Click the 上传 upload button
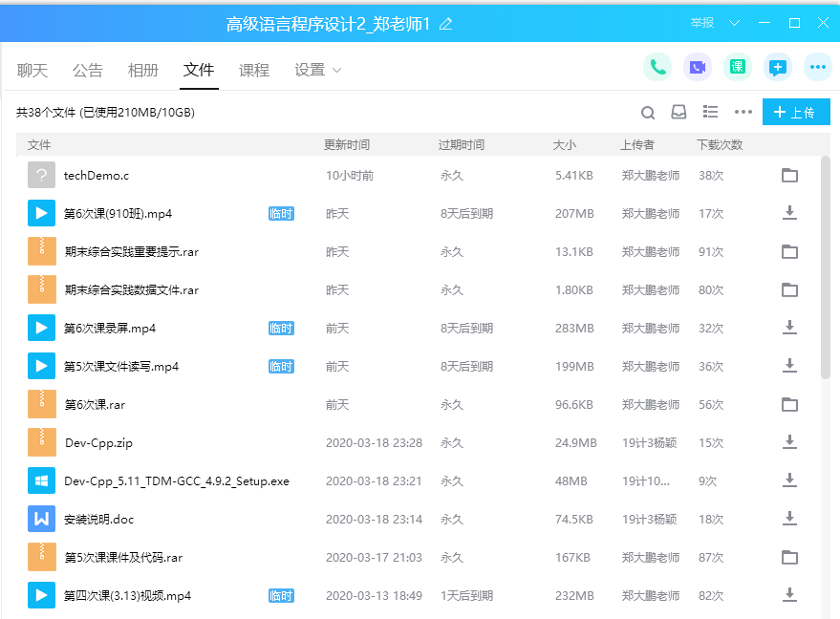The height and width of the screenshot is (619, 840). pos(796,112)
